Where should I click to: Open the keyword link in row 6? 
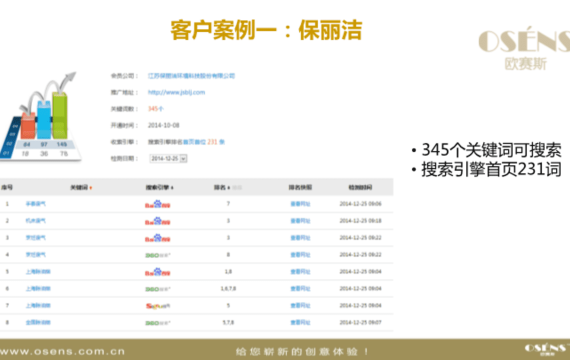[x=38, y=289]
